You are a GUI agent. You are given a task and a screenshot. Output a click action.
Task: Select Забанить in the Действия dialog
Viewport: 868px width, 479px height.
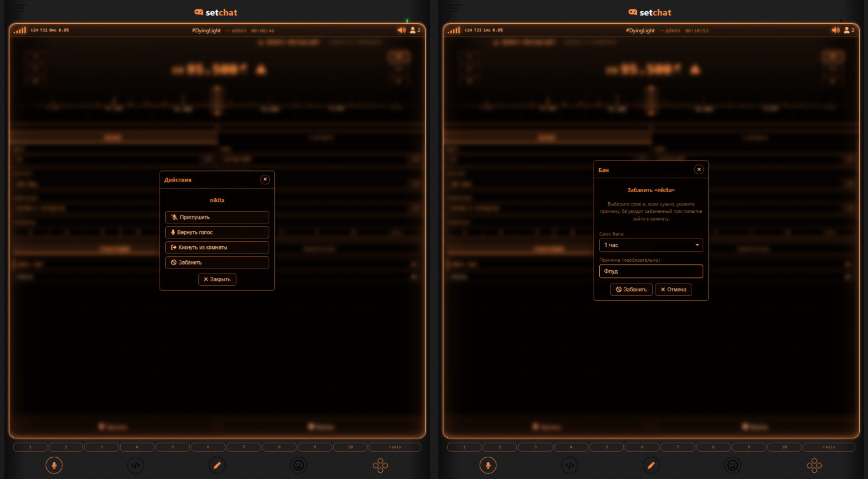click(x=217, y=262)
